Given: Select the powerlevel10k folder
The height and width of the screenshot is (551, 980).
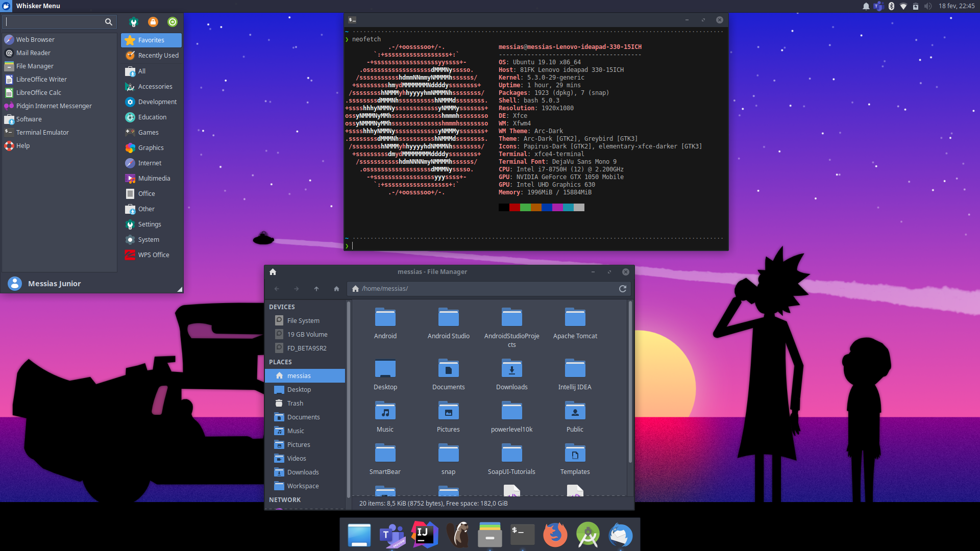Looking at the screenshot, I should (x=512, y=416).
